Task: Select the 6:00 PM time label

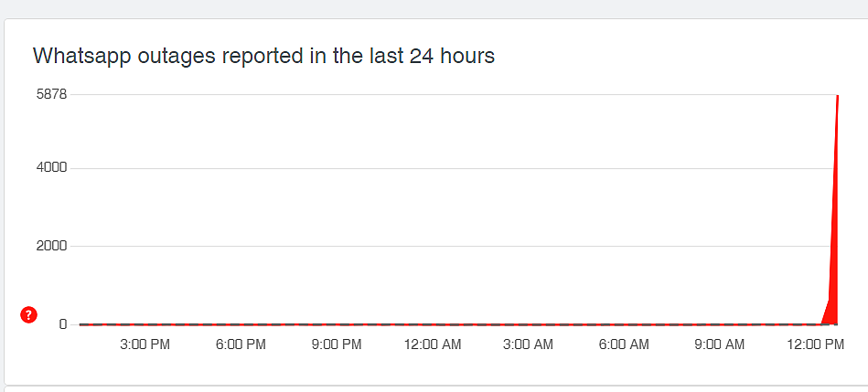Action: 241,345
